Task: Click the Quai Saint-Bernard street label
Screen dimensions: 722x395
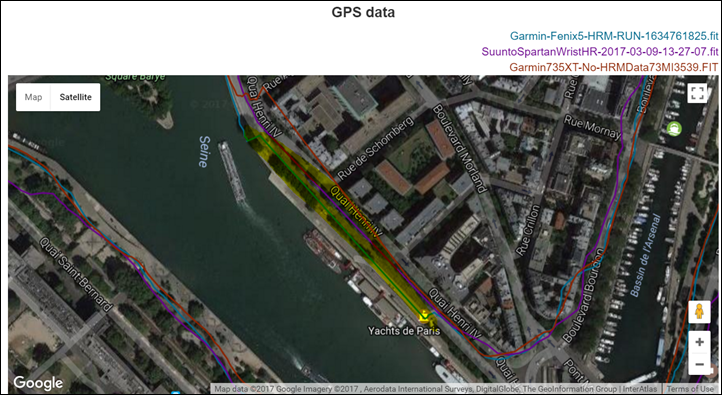Action: (76, 274)
